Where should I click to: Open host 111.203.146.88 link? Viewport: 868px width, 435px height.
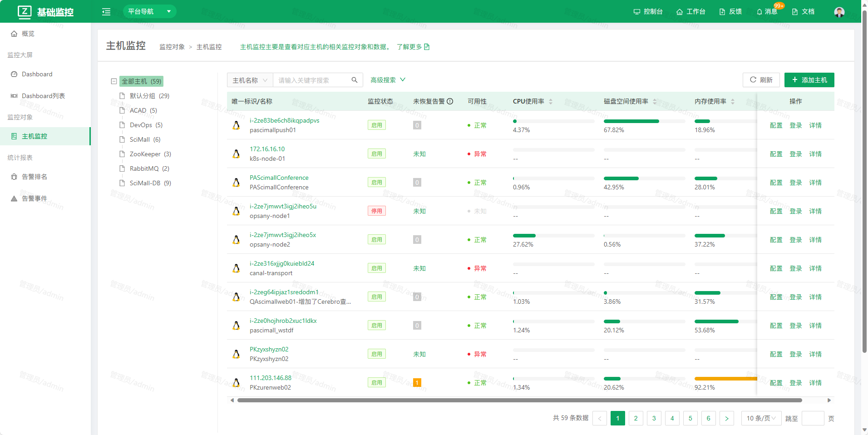pyautogui.click(x=271, y=378)
